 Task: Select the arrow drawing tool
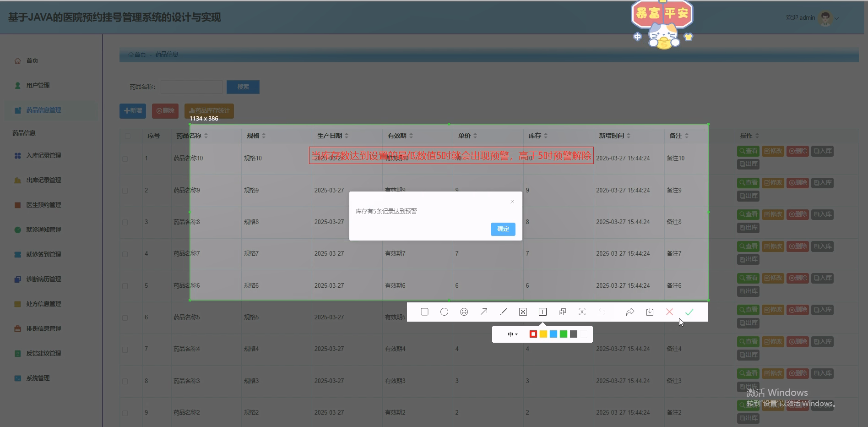click(483, 312)
